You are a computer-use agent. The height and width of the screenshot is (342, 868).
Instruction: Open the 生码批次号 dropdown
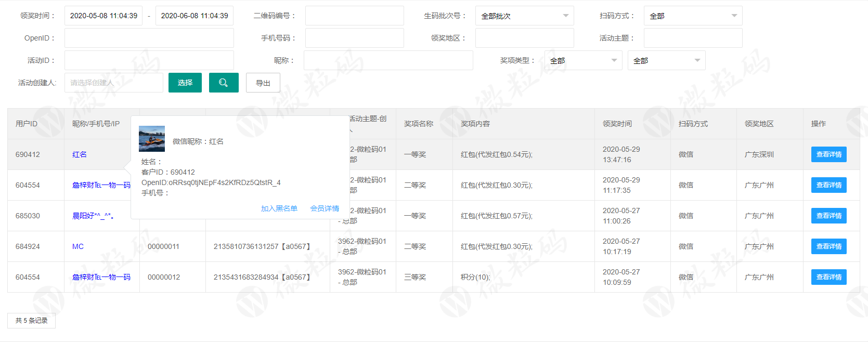point(524,16)
